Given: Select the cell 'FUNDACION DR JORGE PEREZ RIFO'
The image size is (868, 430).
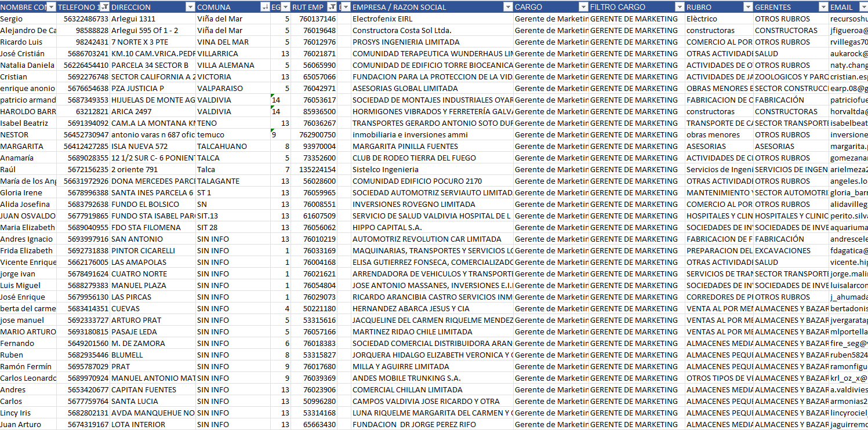Looking at the screenshot, I should pos(432,424).
